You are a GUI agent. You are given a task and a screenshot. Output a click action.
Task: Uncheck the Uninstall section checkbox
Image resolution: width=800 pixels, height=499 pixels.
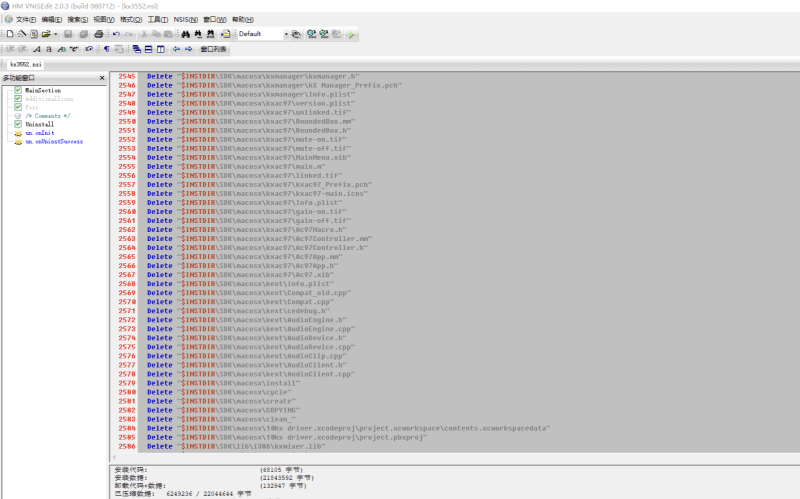[x=18, y=124]
